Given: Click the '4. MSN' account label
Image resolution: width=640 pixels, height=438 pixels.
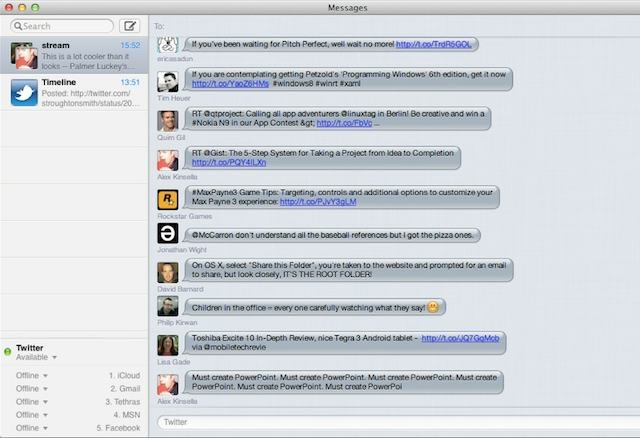Looking at the screenshot, I should pyautogui.click(x=127, y=415).
